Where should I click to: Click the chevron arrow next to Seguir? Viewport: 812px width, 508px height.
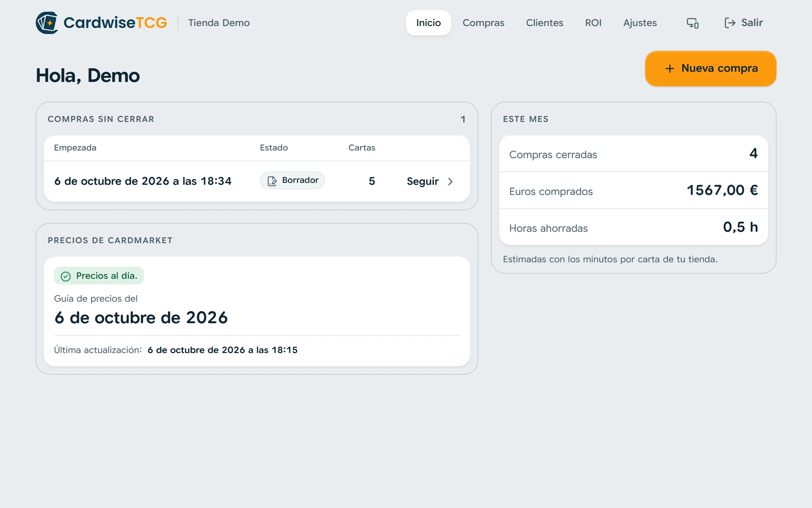(x=450, y=181)
